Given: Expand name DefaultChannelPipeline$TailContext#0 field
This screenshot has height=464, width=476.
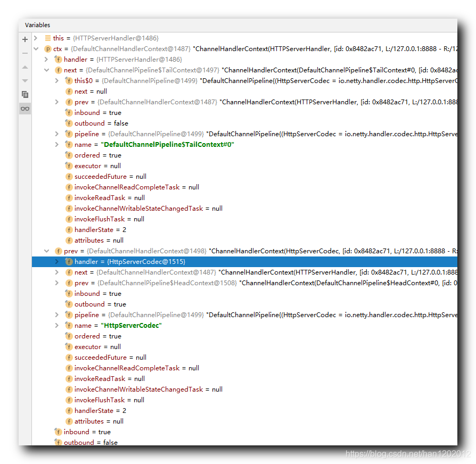Looking at the screenshot, I should coord(57,144).
